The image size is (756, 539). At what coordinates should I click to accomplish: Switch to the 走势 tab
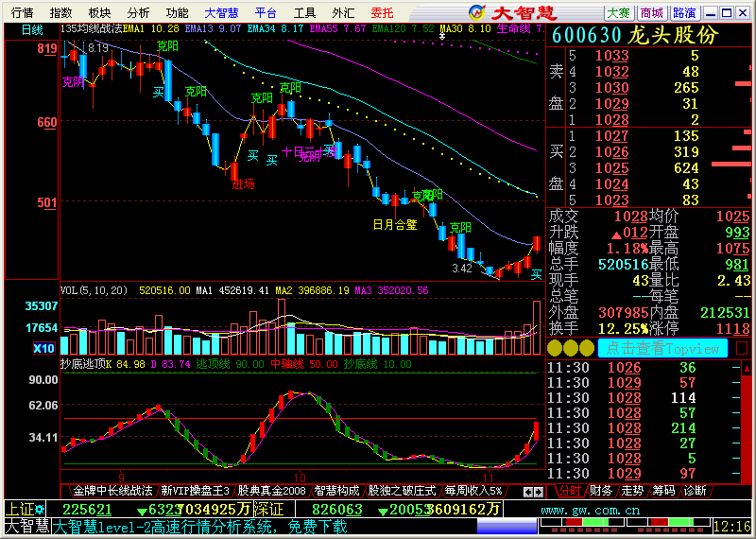coord(632,491)
